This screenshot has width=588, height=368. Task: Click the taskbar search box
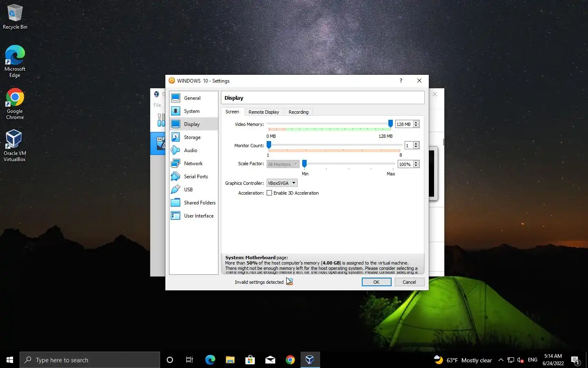[90, 360]
